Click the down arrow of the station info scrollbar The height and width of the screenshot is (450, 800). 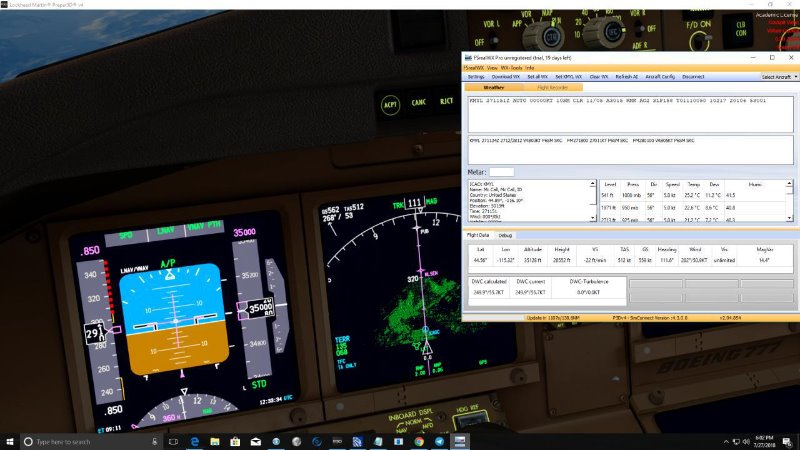tap(592, 218)
